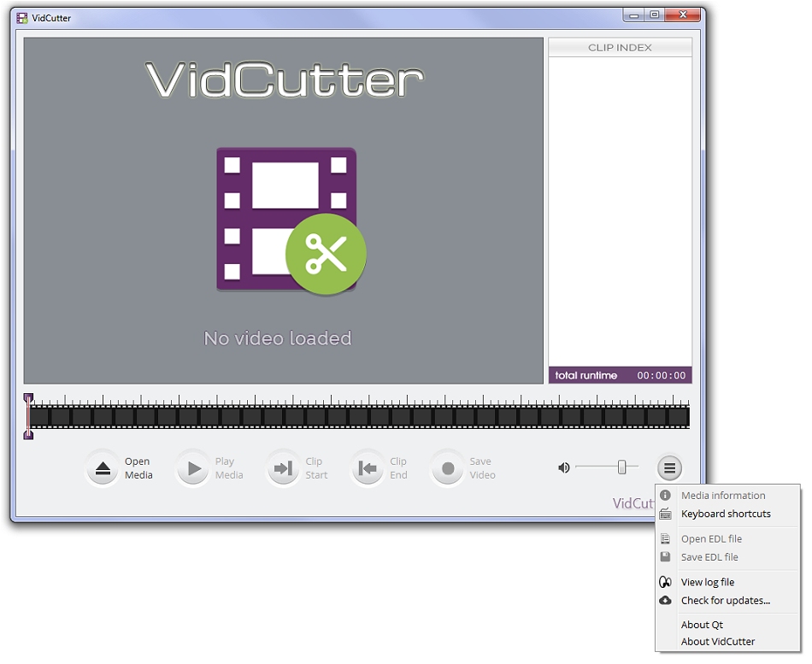Click the Play Media text label
The image size is (812, 664).
[x=229, y=468]
